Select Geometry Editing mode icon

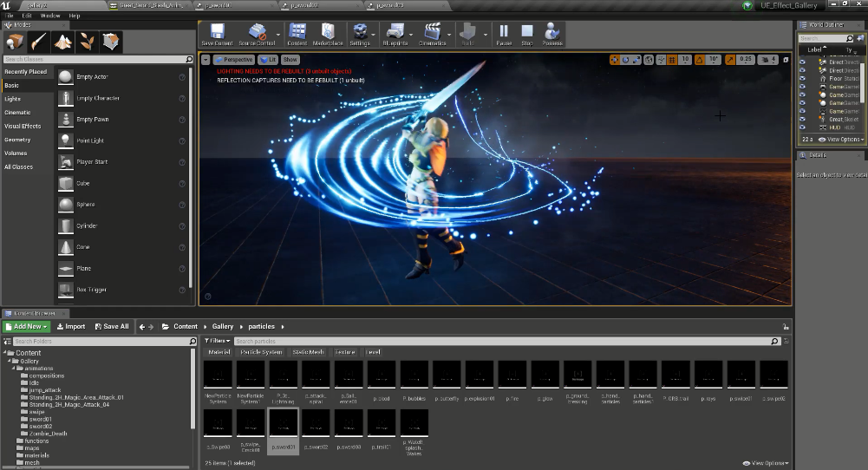pos(111,42)
